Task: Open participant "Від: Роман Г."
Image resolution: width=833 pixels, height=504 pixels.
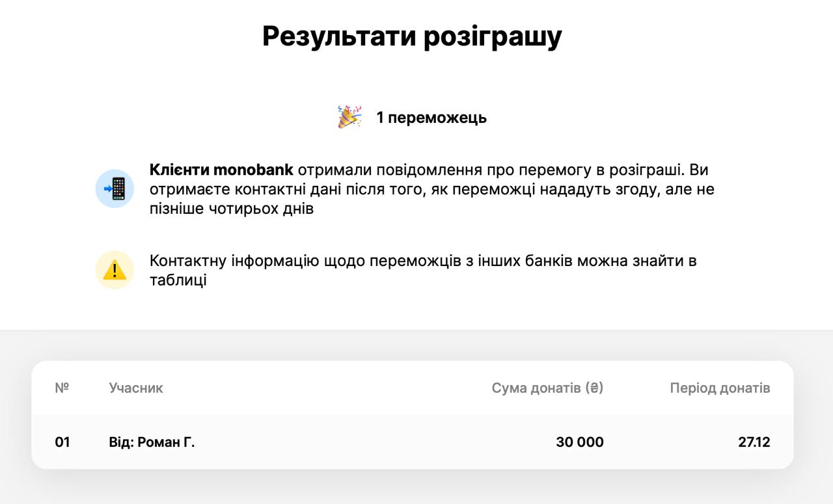Action: (152, 442)
